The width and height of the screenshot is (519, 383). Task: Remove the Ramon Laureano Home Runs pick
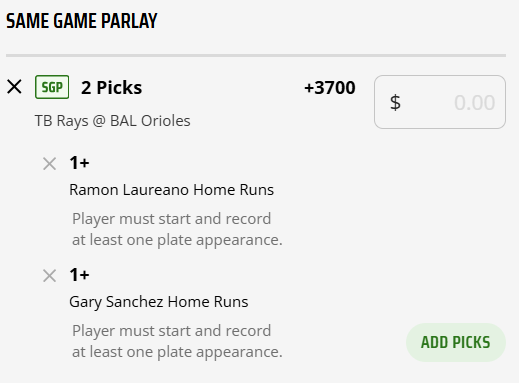pyautogui.click(x=49, y=164)
